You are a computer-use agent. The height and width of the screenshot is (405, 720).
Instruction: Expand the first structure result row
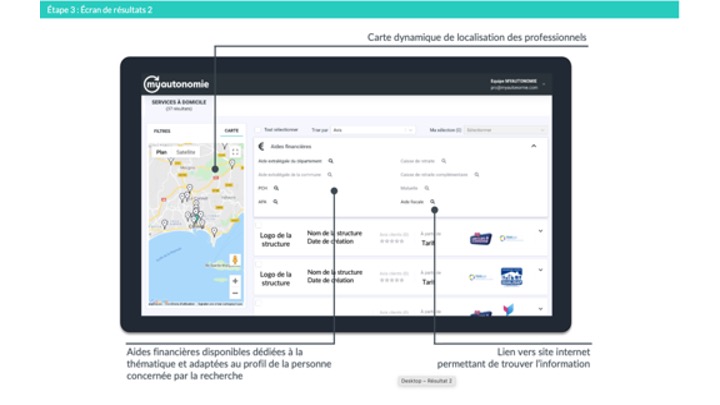[541, 232]
